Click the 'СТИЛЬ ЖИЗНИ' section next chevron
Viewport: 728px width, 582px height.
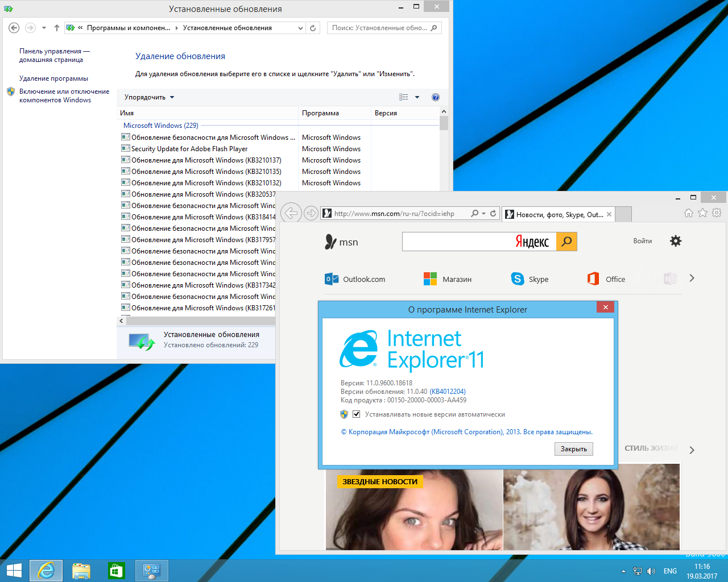pos(692,450)
